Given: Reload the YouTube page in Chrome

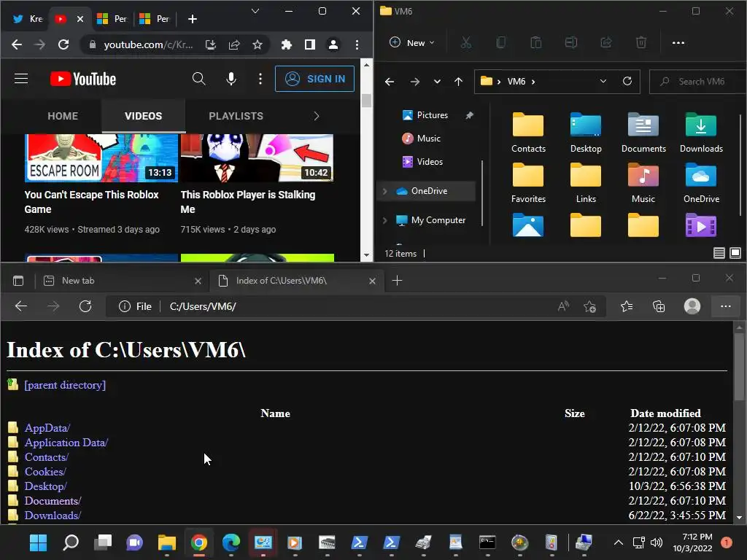Looking at the screenshot, I should (x=63, y=44).
